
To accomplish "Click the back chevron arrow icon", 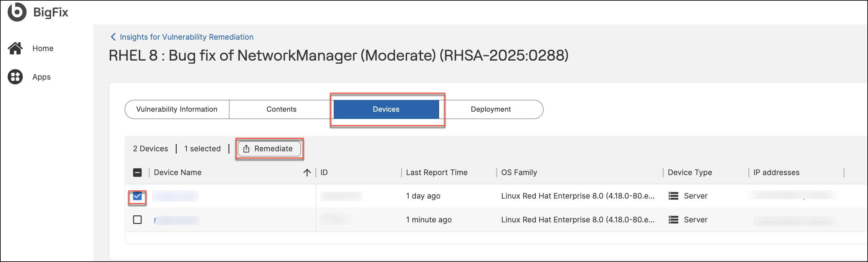I will point(113,37).
